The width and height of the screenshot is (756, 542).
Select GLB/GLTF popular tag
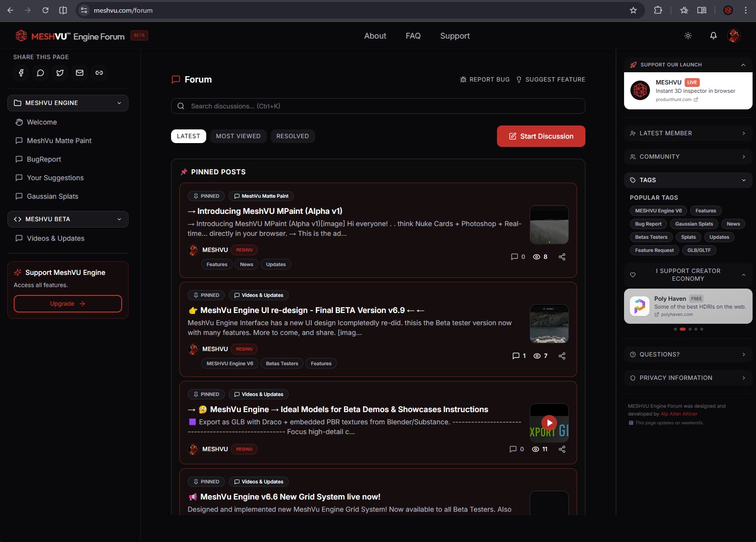[x=699, y=250]
